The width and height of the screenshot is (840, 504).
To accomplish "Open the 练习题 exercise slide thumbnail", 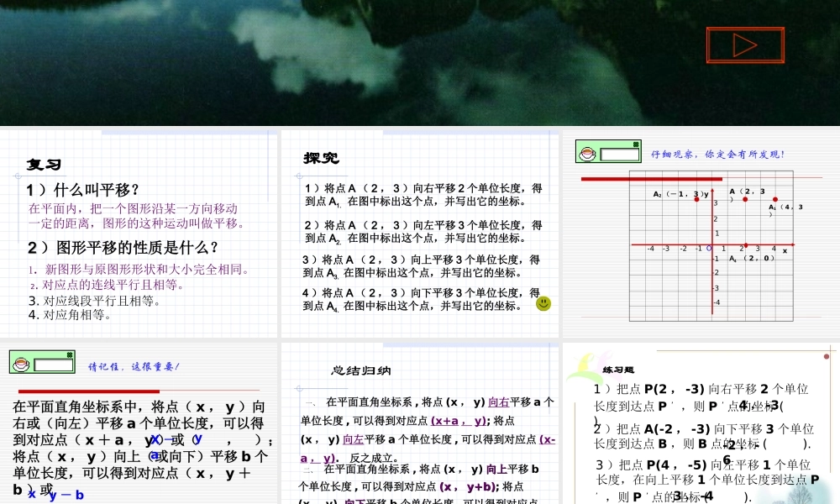I will 701,423.
